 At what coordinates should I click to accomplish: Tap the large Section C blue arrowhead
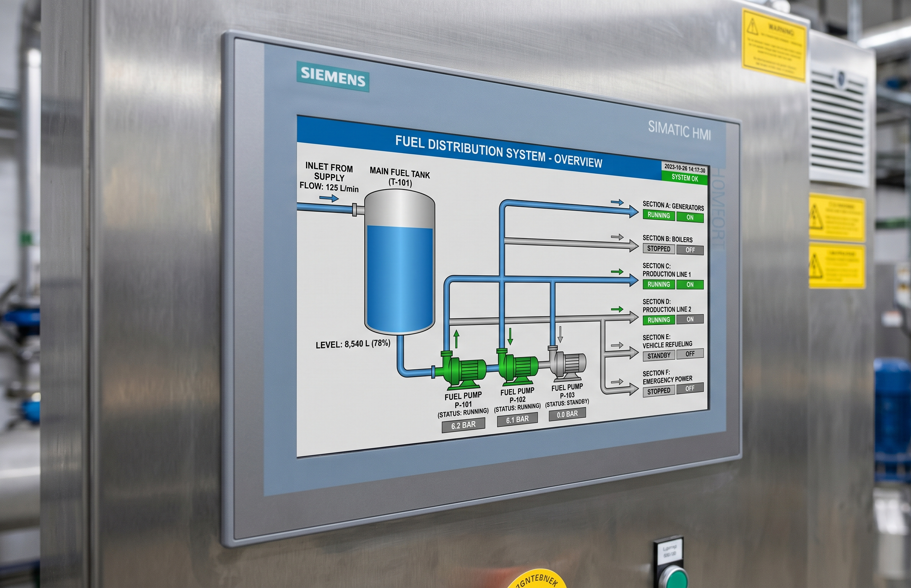(x=633, y=280)
